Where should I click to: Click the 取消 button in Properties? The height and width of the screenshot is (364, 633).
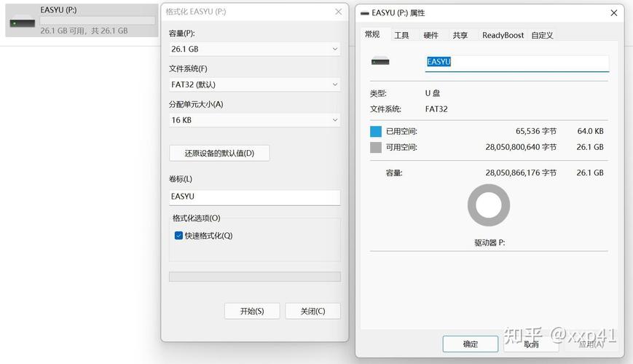(x=531, y=344)
